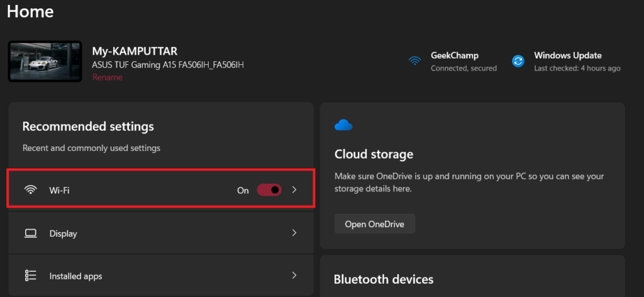Viewport: 644px width, 297px height.
Task: Click the Windows Update sync icon
Action: point(518,61)
